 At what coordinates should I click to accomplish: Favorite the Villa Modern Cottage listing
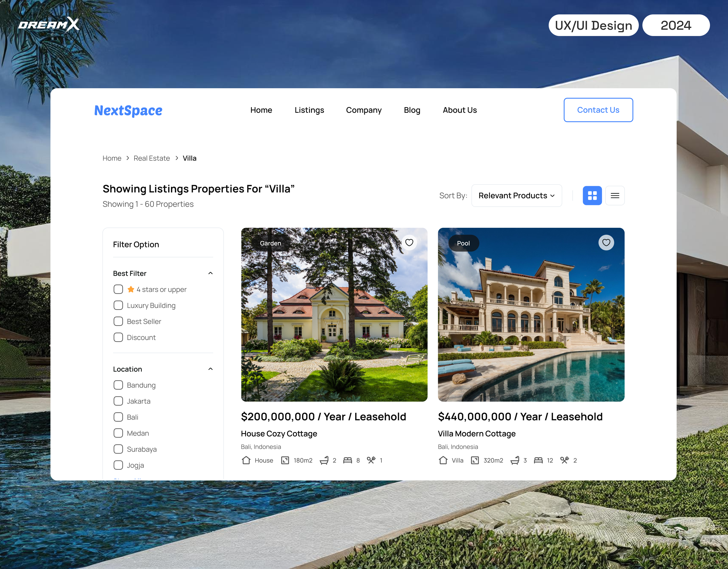[606, 243]
